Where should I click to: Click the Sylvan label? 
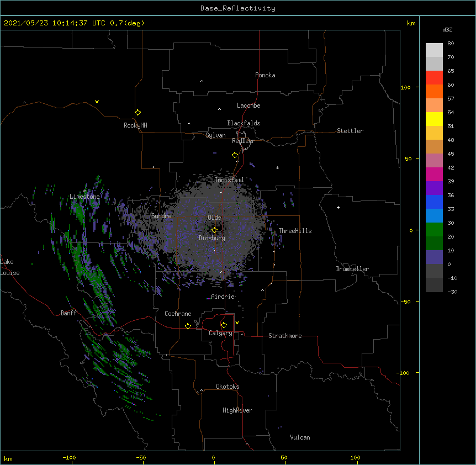pos(215,135)
